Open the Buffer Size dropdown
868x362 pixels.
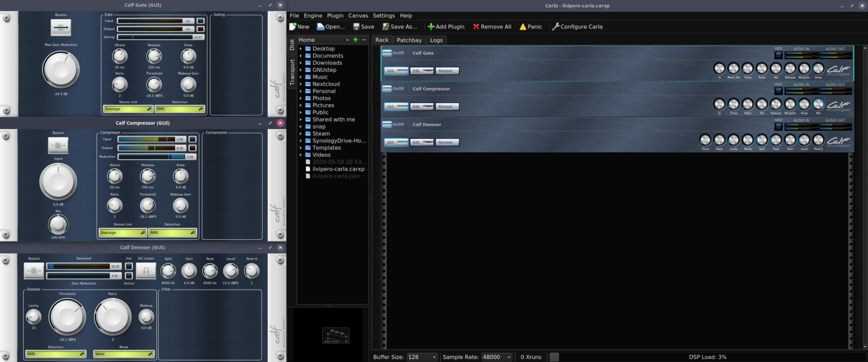pyautogui.click(x=422, y=357)
